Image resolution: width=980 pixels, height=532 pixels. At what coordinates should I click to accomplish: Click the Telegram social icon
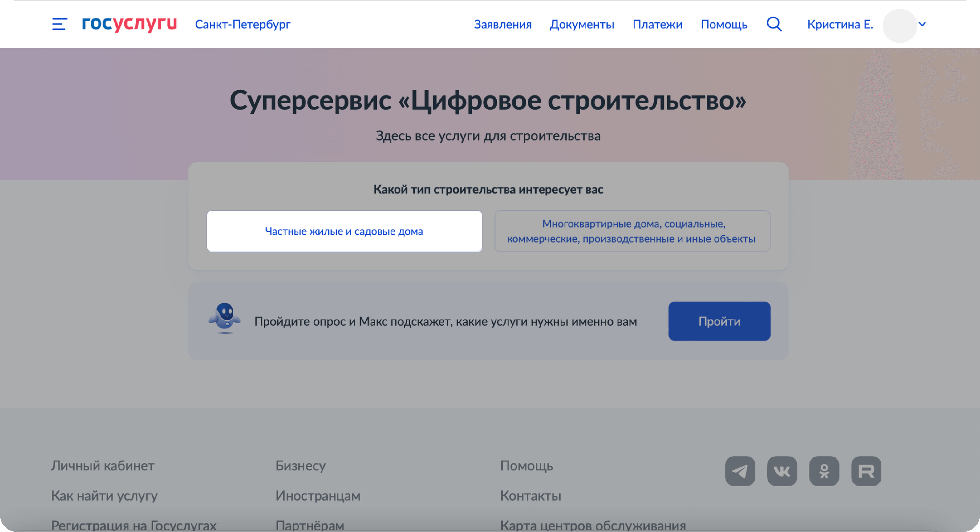click(x=740, y=471)
